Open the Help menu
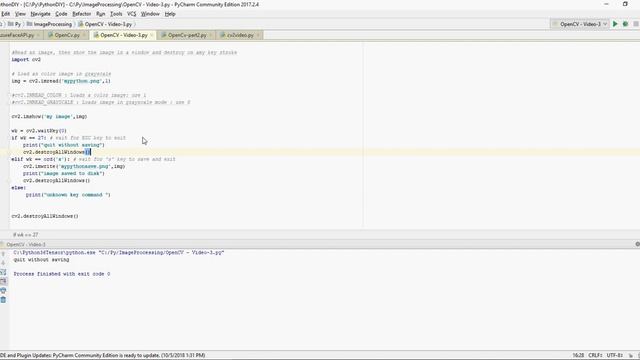This screenshot has height=360, width=640. click(170, 14)
